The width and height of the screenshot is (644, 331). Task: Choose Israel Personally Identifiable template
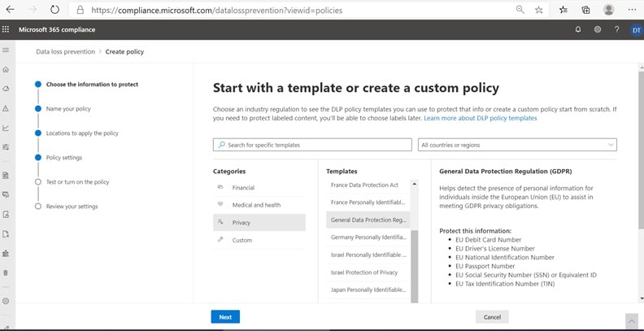[x=368, y=255]
